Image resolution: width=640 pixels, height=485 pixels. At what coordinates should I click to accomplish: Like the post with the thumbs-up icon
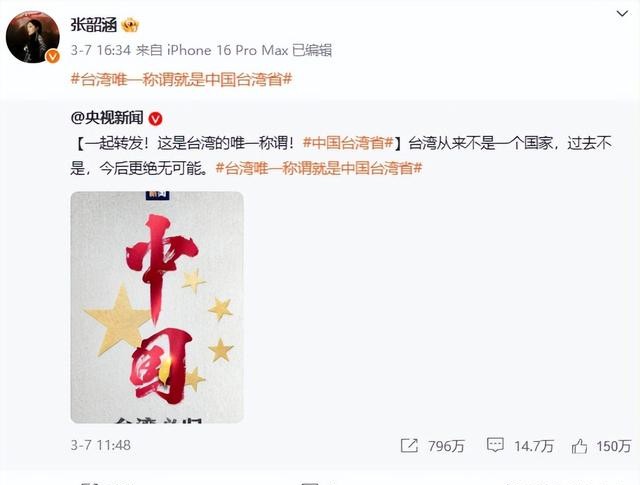(579, 446)
